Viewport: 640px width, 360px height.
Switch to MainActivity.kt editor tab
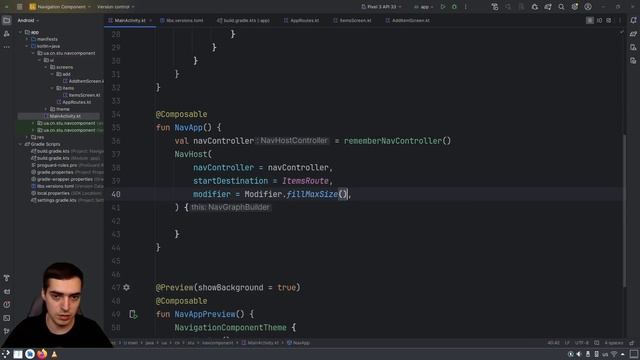point(130,20)
